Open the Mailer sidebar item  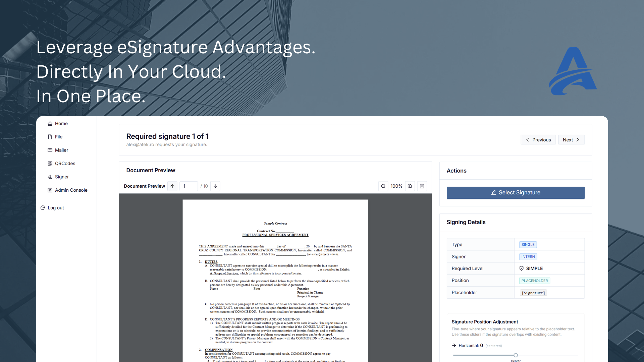(61, 150)
